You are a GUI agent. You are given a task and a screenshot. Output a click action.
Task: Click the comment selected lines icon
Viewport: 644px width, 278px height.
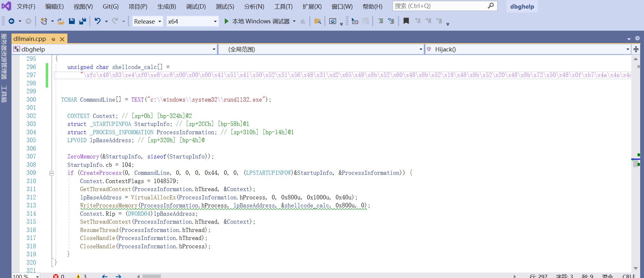pos(381,21)
